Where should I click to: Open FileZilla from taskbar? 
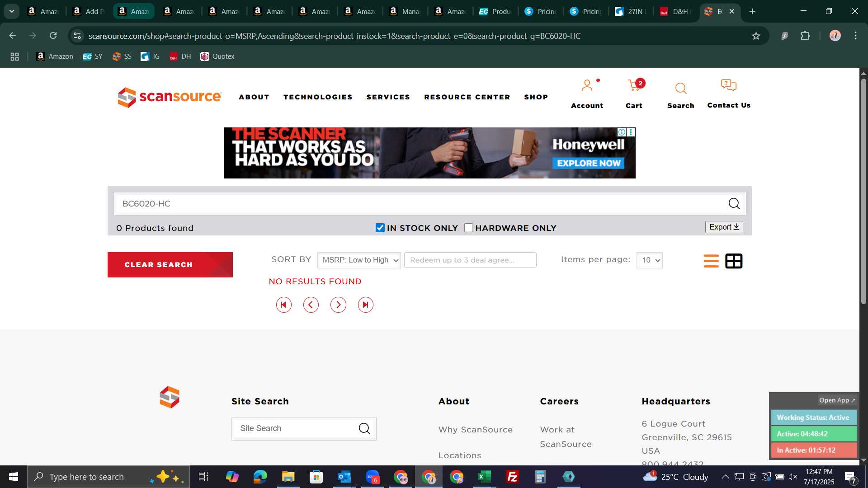click(512, 477)
